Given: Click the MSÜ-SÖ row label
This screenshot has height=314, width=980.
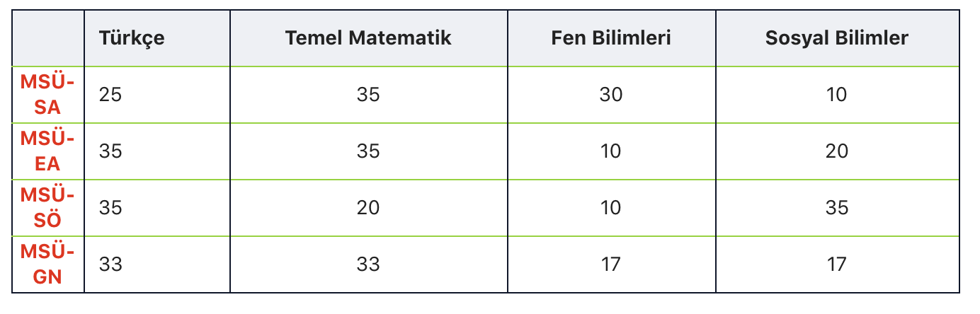Looking at the screenshot, I should tap(48, 208).
